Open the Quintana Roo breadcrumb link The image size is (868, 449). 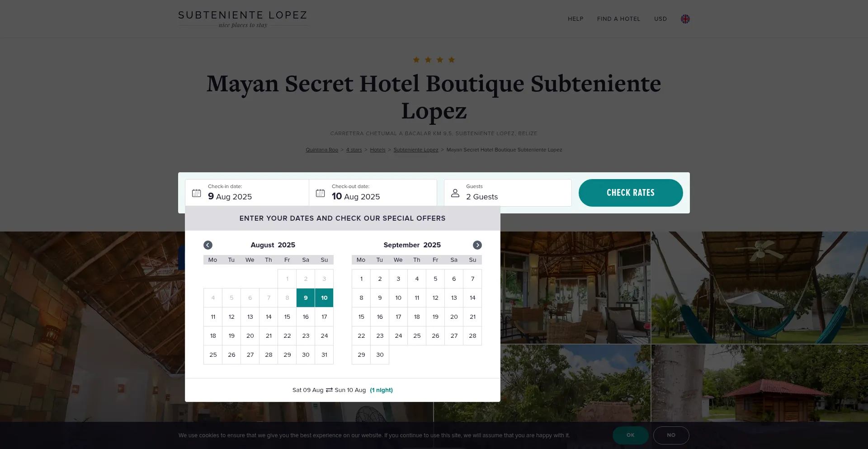coord(322,150)
